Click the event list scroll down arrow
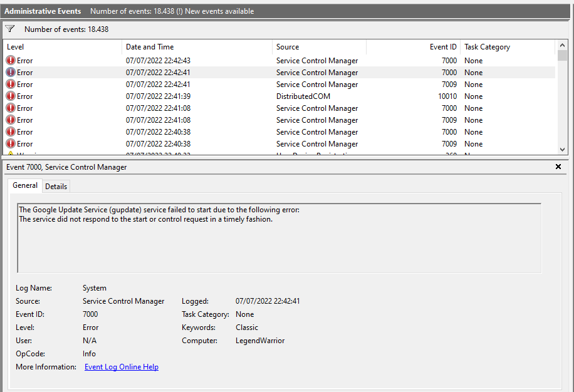 (562, 150)
